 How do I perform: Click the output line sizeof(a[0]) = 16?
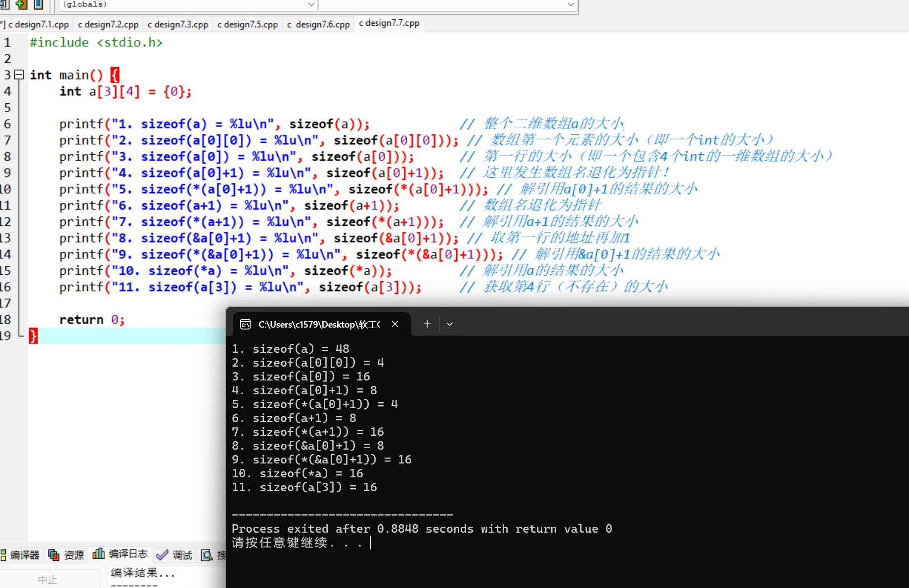pyautogui.click(x=301, y=377)
